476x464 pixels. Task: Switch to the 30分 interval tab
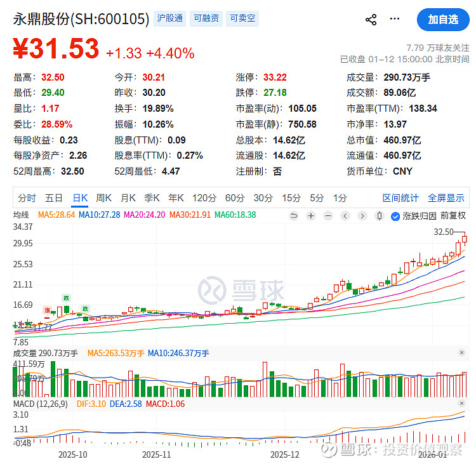point(263,198)
